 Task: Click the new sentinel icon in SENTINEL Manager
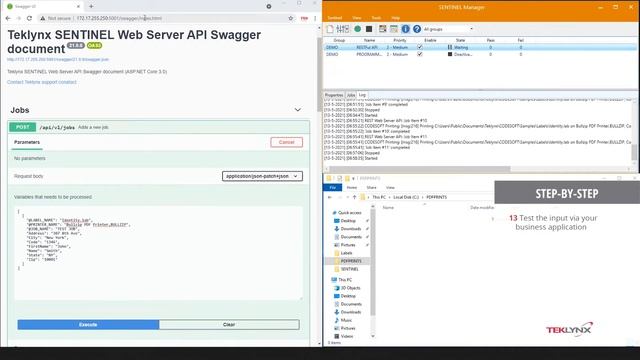[x=330, y=29]
